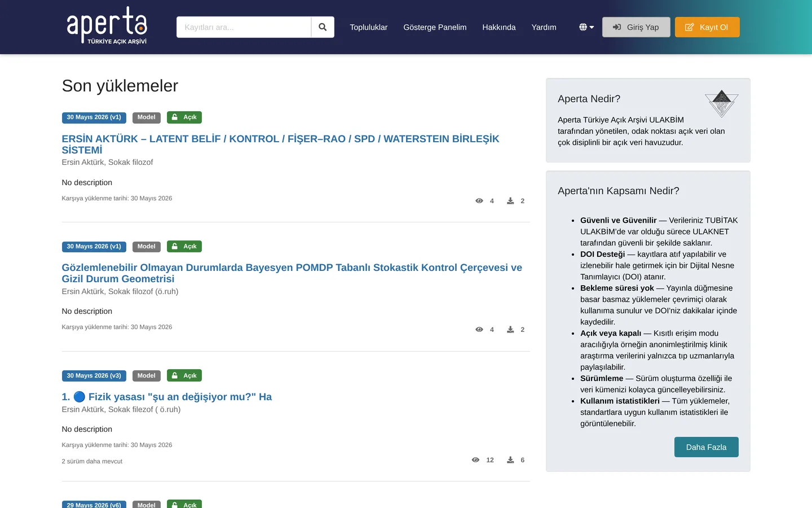Click the view count 12 of the Fizik yasası record
This screenshot has height=508, width=812.
(x=490, y=460)
